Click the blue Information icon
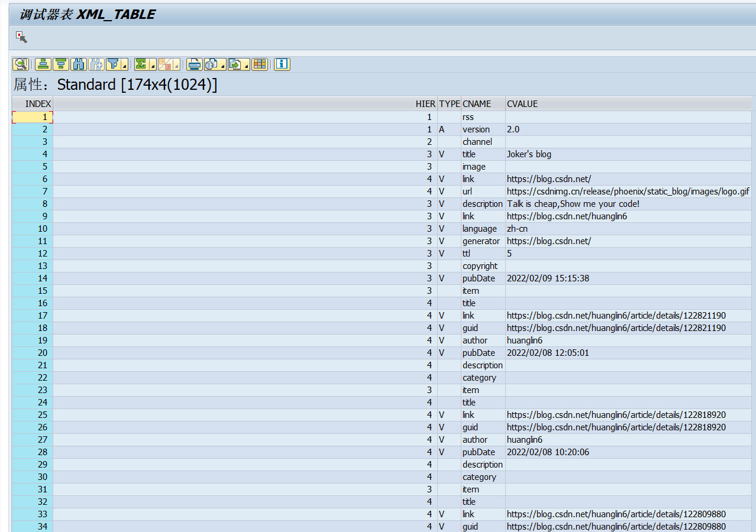756x532 pixels. [282, 64]
